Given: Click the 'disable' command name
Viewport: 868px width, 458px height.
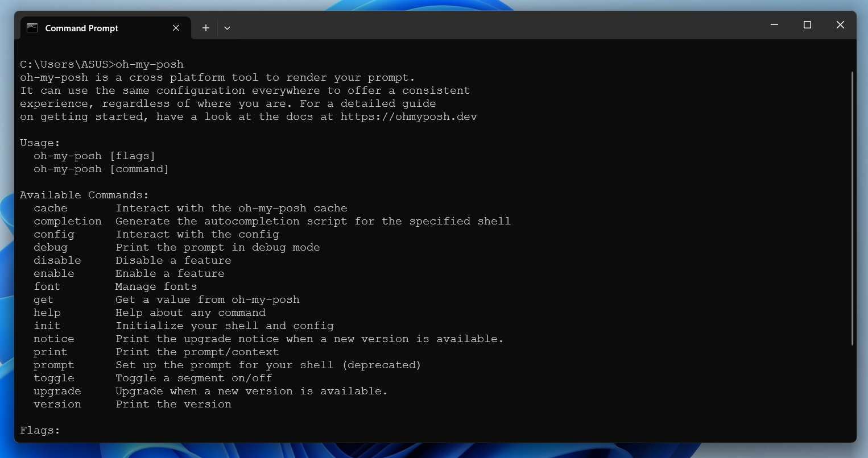Looking at the screenshot, I should coord(57,261).
